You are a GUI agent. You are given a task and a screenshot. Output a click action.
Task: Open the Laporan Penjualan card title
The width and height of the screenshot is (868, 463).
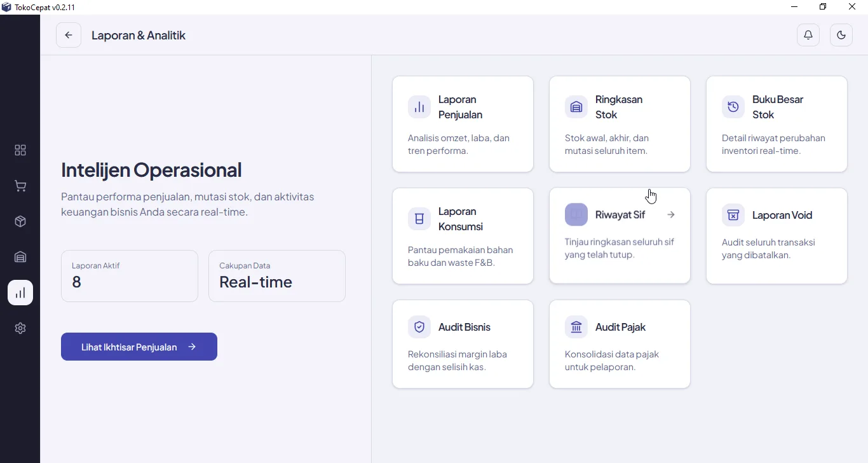pos(461,107)
